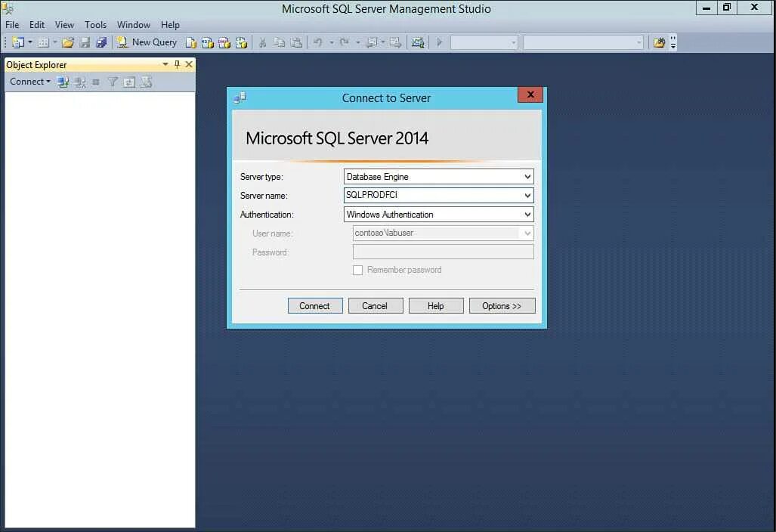
Task: Close the Connect to Server dialog
Action: pyautogui.click(x=530, y=94)
